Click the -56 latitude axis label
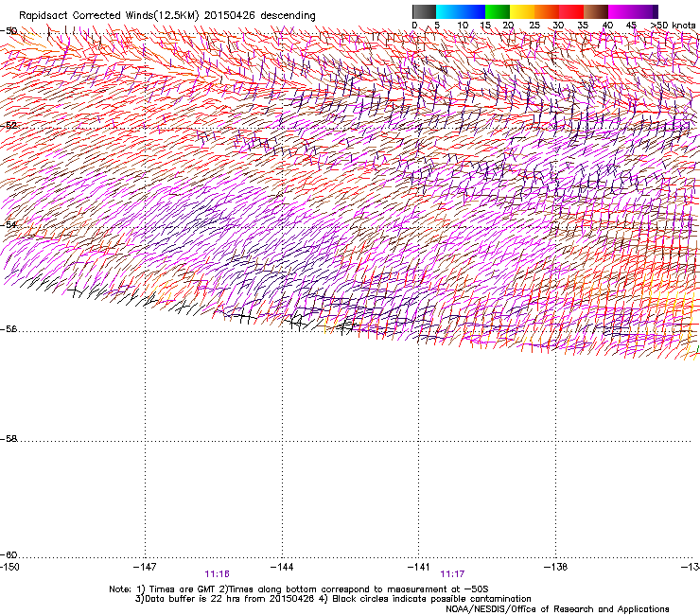Image resolution: width=700 pixels, height=615 pixels. (x=9, y=329)
